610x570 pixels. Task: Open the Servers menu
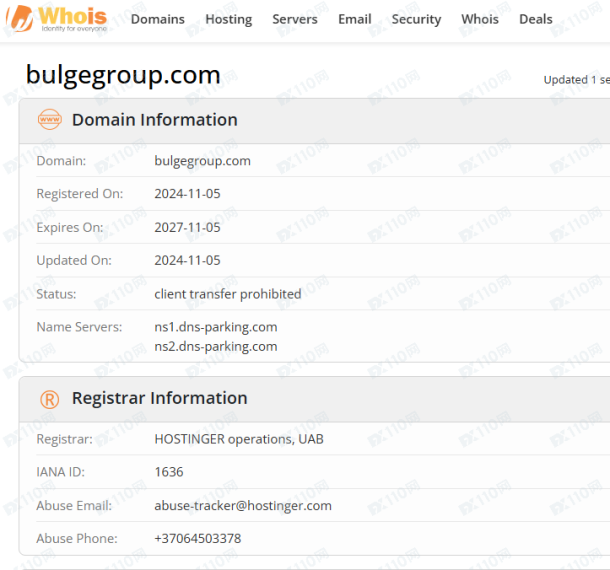[x=295, y=19]
